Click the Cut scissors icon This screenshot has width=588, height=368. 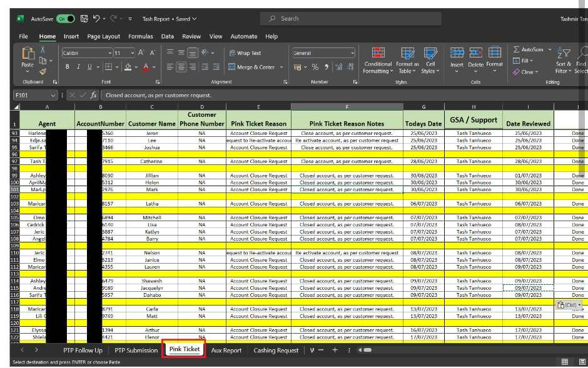pyautogui.click(x=43, y=50)
